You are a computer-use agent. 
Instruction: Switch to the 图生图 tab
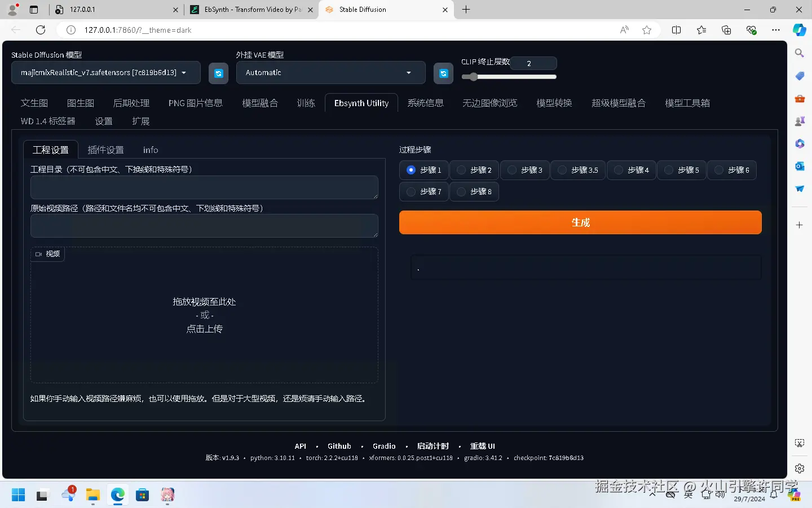pos(81,103)
